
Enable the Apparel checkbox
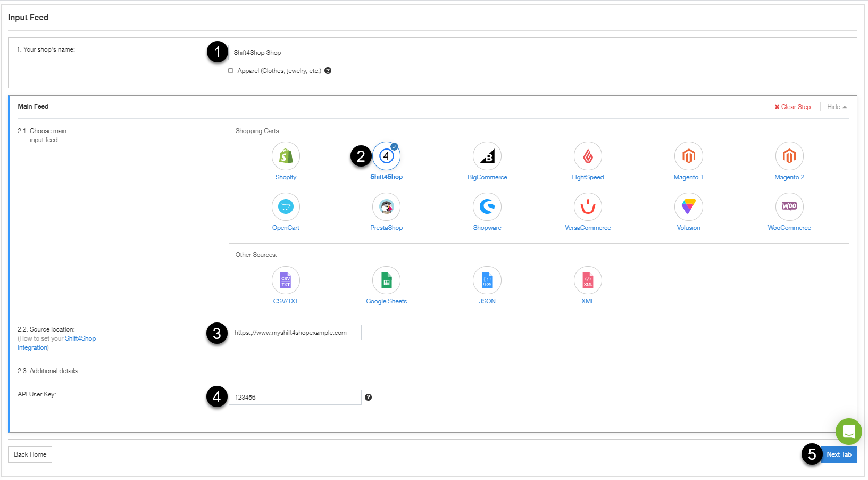click(231, 71)
